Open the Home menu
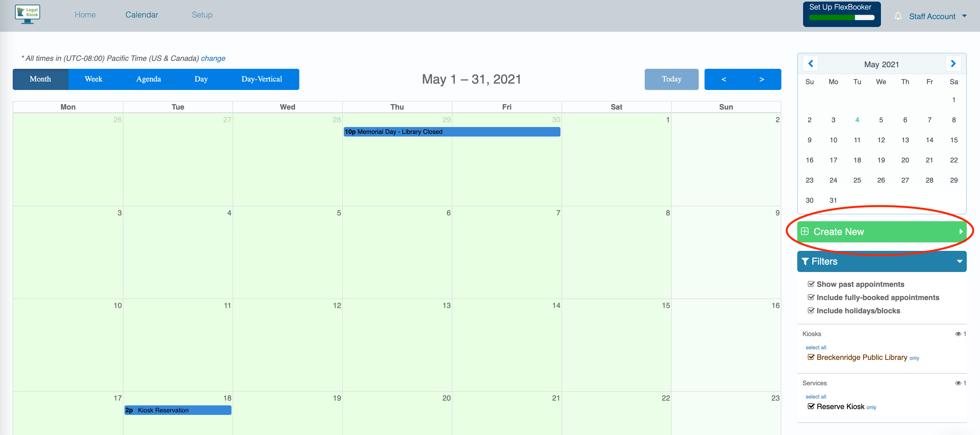 (x=85, y=15)
